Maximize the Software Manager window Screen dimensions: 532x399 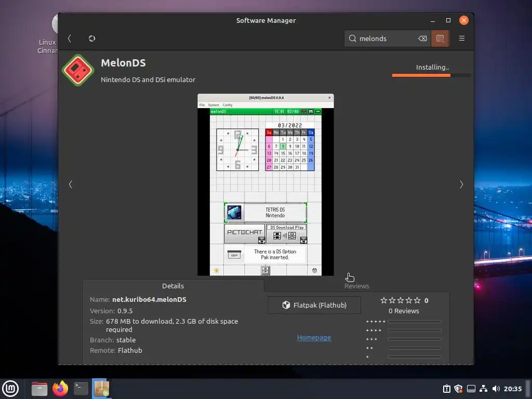448,20
